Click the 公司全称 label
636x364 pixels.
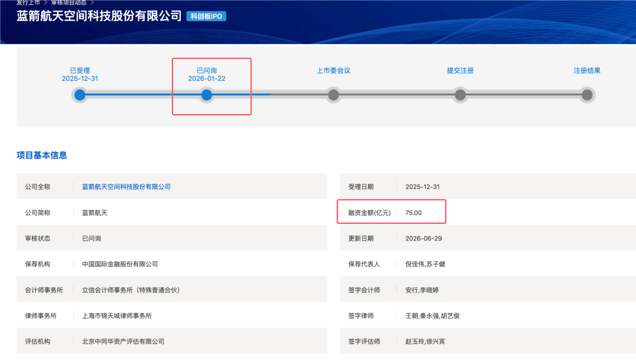38,187
